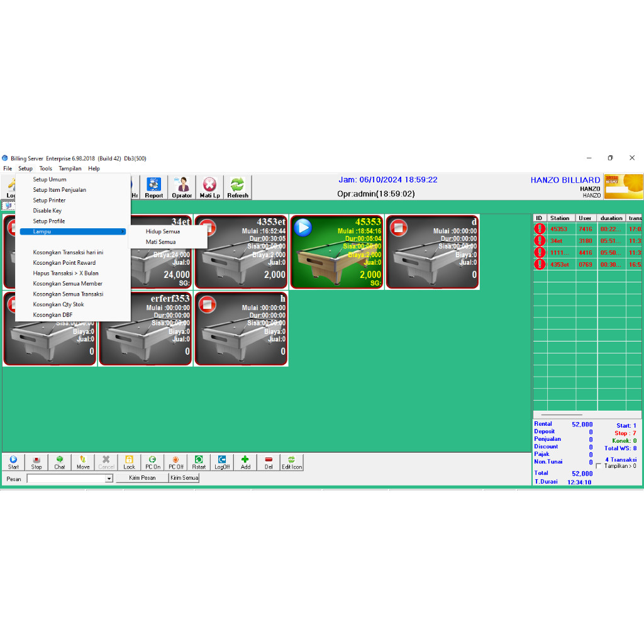Click the PC On button
Image resolution: width=644 pixels, height=644 pixels.
[x=152, y=462]
